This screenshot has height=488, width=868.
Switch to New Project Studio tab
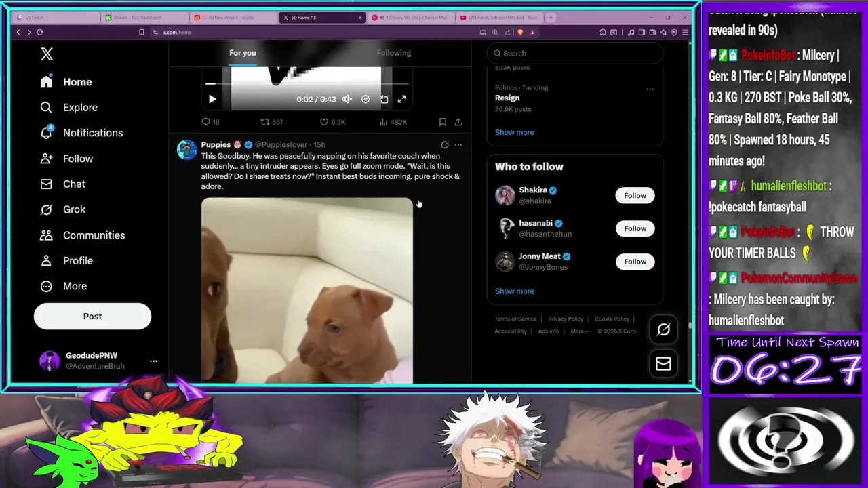233,17
